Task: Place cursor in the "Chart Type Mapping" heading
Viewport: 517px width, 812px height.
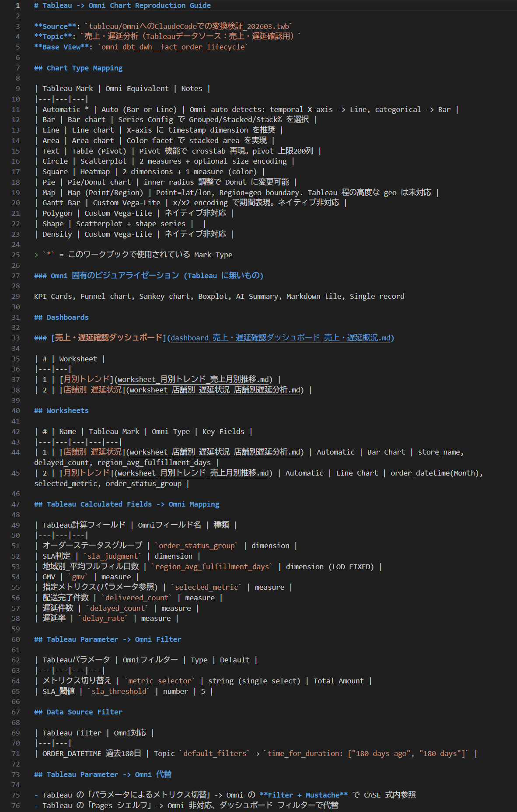Action: pyautogui.click(x=84, y=68)
